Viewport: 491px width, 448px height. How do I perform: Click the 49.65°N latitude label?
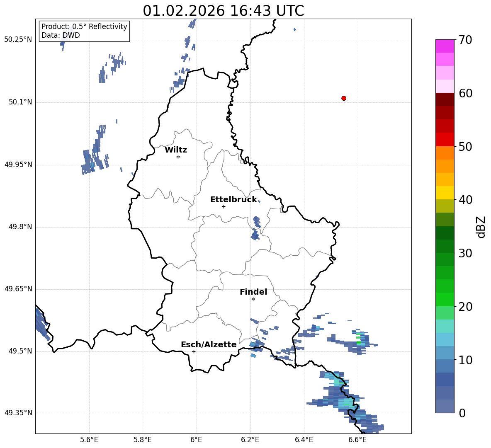point(18,289)
